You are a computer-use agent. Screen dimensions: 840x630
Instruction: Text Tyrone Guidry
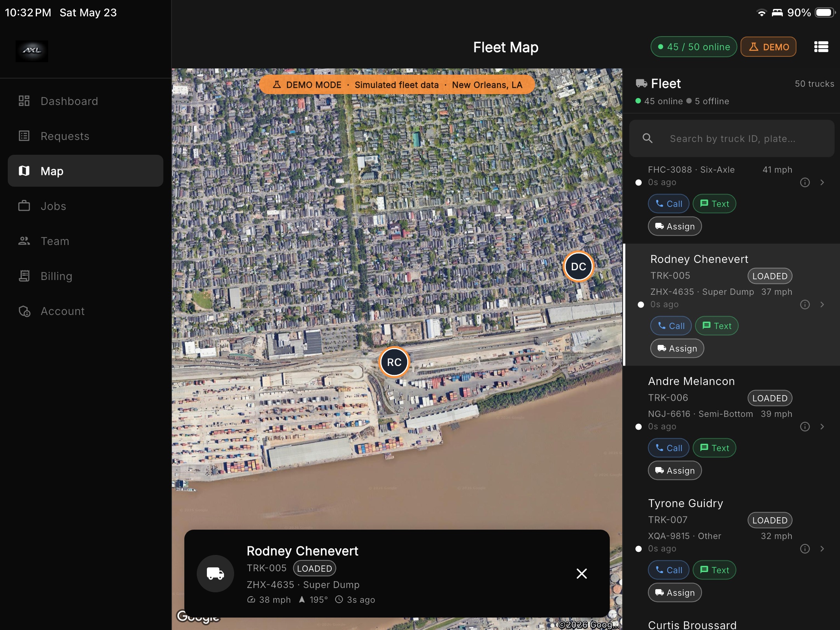click(714, 570)
